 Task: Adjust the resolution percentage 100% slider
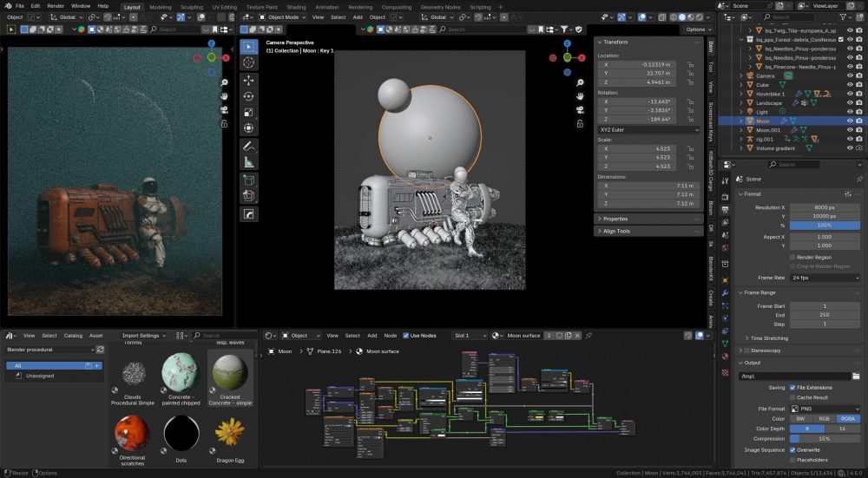825,226
